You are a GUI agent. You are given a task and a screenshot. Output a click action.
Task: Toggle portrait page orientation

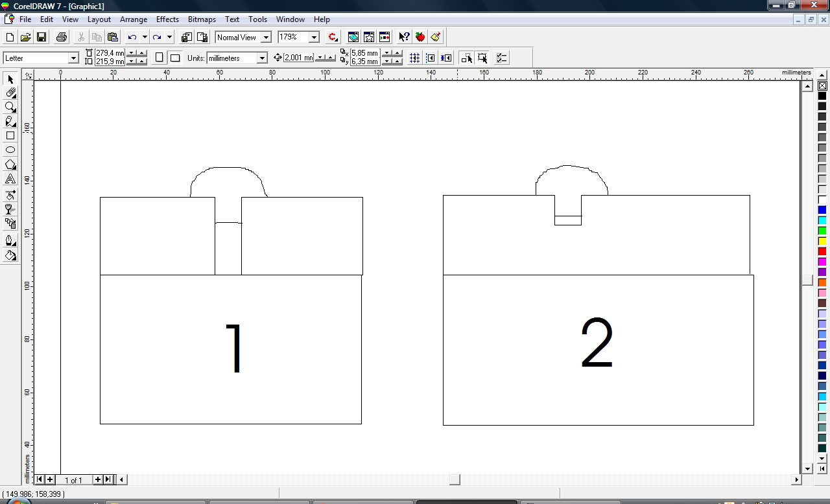pos(160,58)
